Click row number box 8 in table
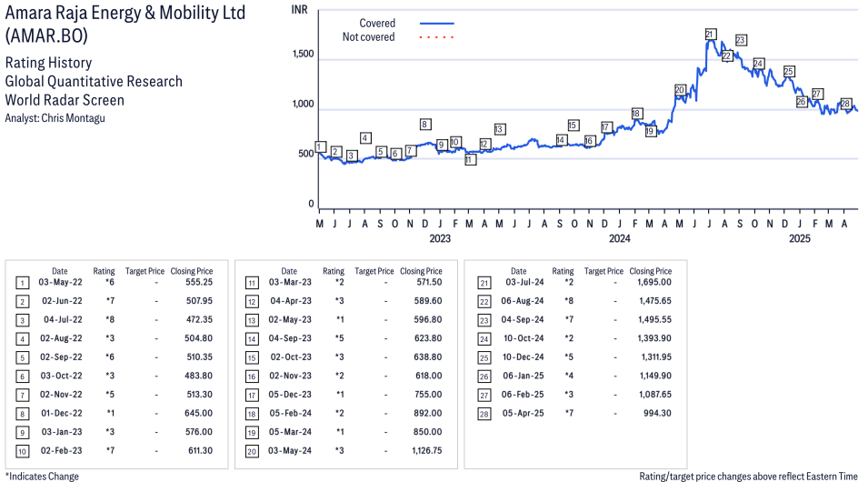868x482 pixels. tap(22, 414)
